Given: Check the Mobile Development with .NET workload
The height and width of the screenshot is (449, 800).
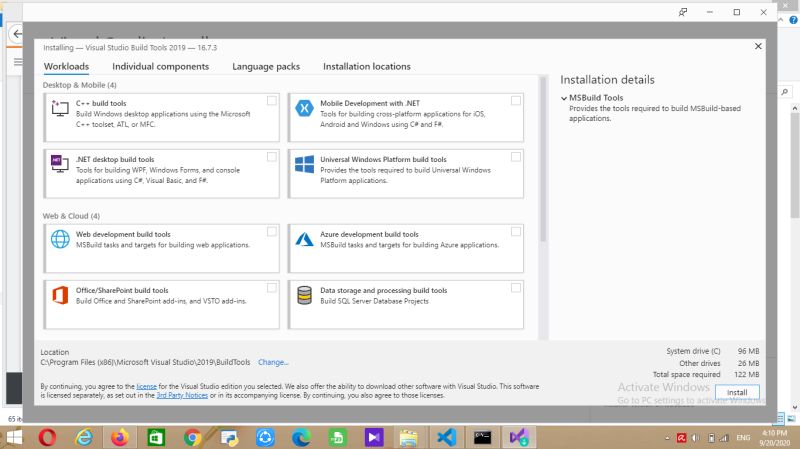Looking at the screenshot, I should pos(516,101).
